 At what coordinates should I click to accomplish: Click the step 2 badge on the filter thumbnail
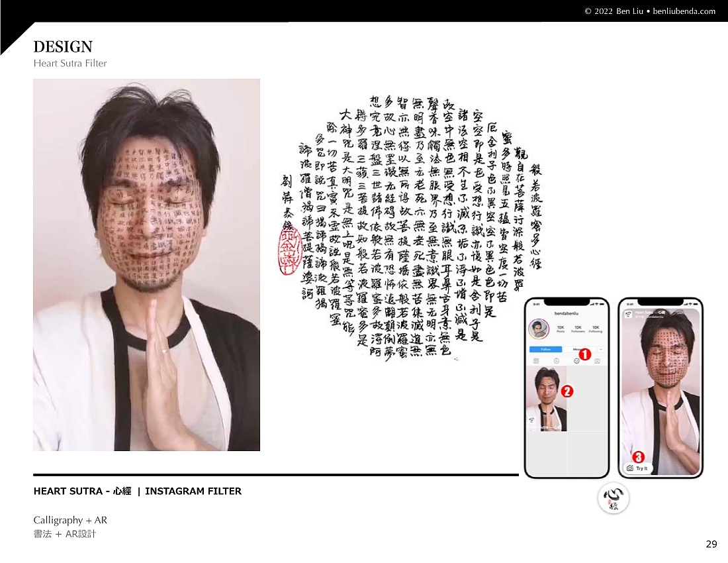[568, 391]
